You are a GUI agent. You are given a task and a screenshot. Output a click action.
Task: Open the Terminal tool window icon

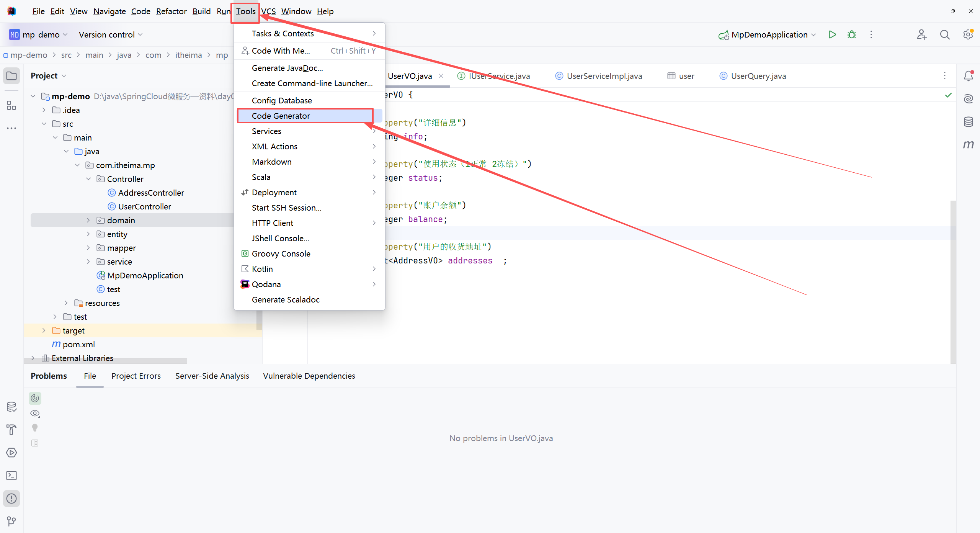11,476
